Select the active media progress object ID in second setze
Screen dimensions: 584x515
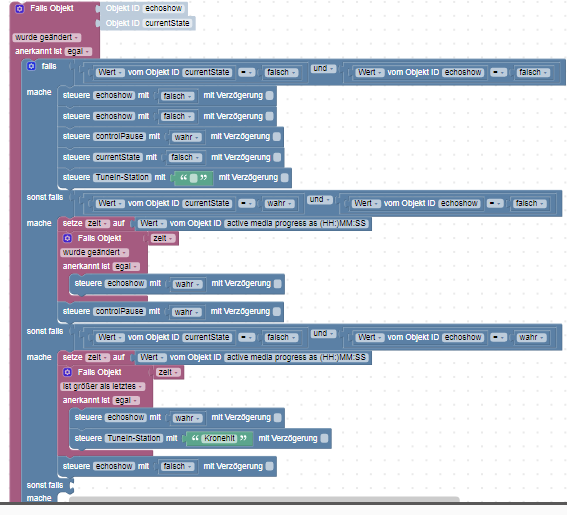[296, 357]
